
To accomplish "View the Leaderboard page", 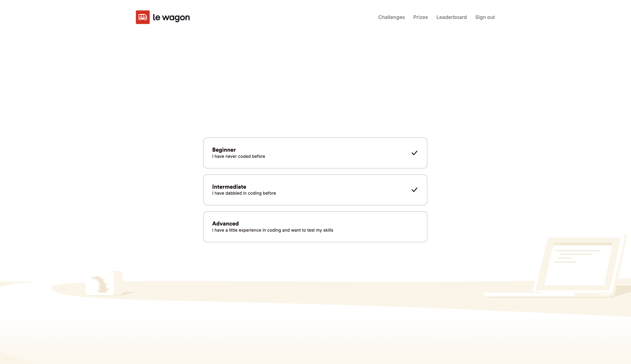I will [x=451, y=17].
